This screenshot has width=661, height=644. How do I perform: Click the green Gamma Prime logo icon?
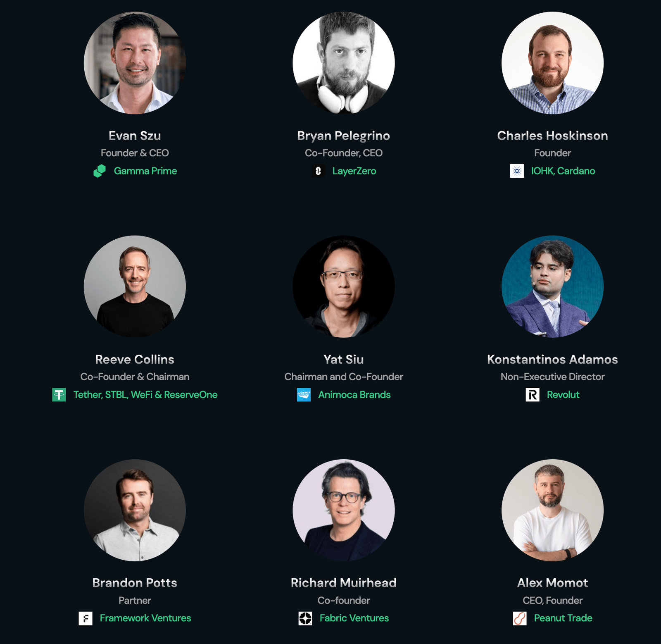(x=100, y=171)
